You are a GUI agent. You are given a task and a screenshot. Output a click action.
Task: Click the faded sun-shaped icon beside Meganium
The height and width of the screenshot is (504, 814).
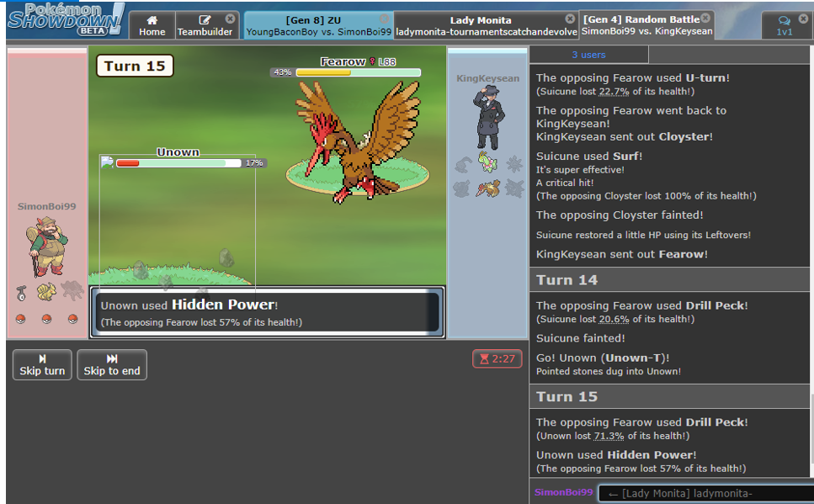click(514, 164)
